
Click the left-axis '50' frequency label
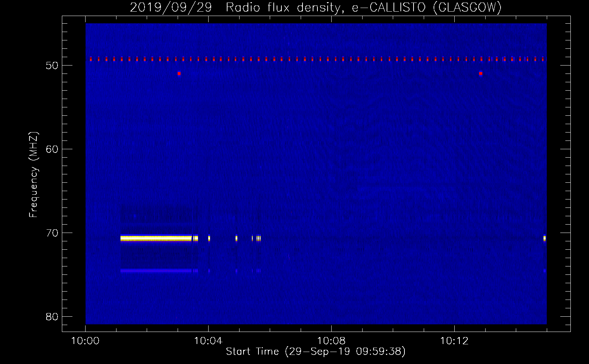pyautogui.click(x=52, y=66)
